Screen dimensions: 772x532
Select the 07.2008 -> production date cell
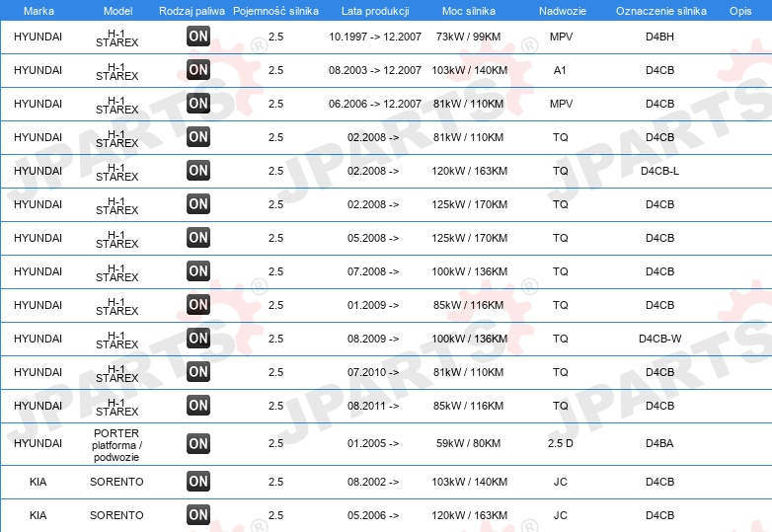373,271
